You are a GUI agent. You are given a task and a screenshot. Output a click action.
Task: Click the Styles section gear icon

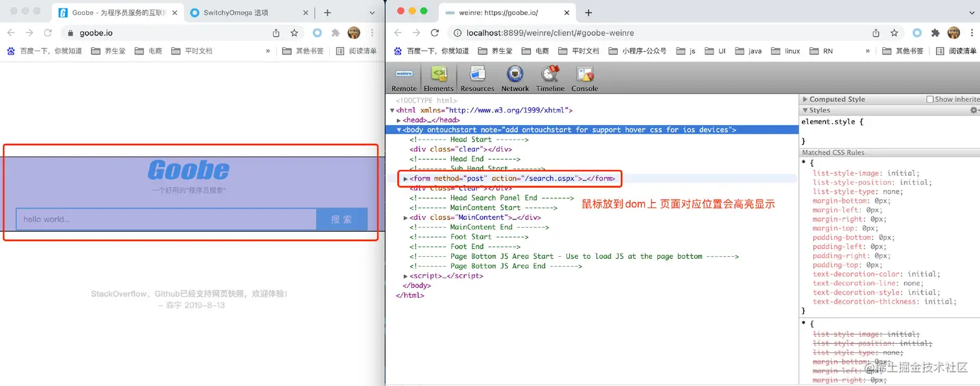click(x=974, y=110)
